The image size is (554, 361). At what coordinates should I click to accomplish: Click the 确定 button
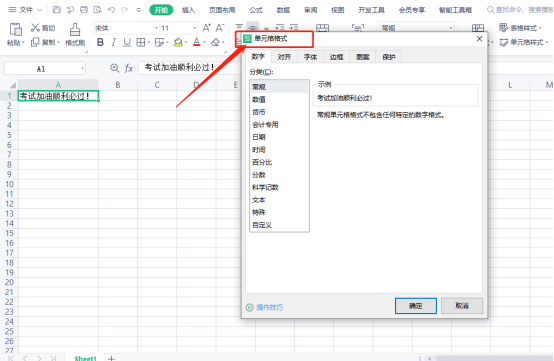(x=416, y=306)
